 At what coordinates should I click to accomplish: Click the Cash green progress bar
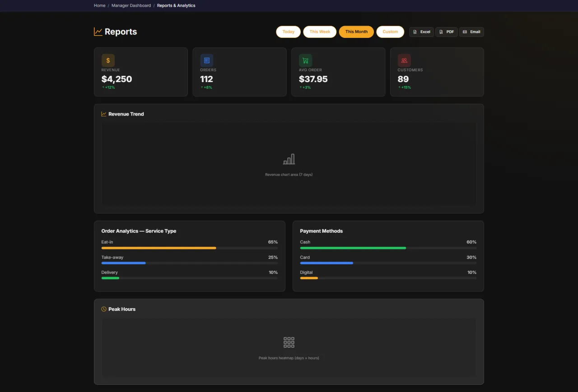tap(353, 248)
